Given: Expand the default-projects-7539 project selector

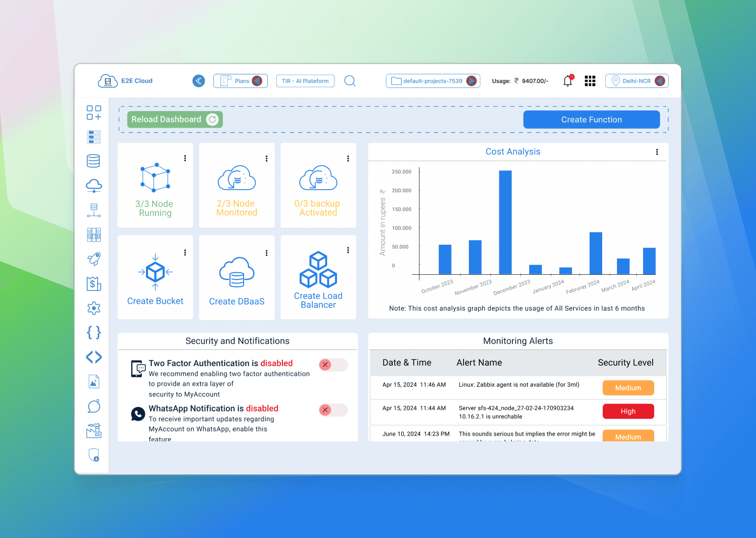Looking at the screenshot, I should (471, 81).
